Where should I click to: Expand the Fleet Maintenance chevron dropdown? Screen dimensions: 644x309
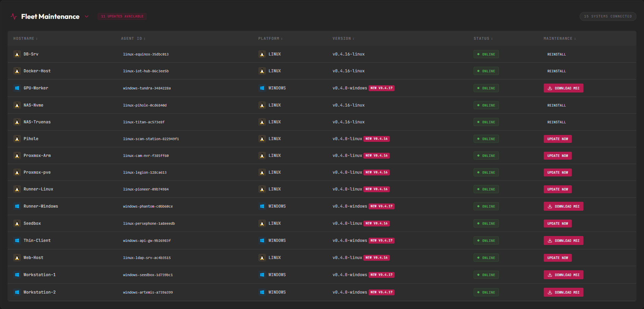pos(87,16)
